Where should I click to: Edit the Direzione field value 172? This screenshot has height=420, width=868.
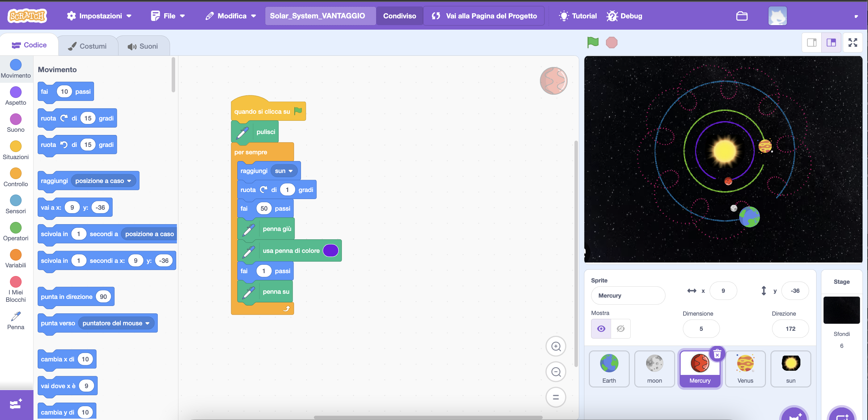click(x=790, y=328)
